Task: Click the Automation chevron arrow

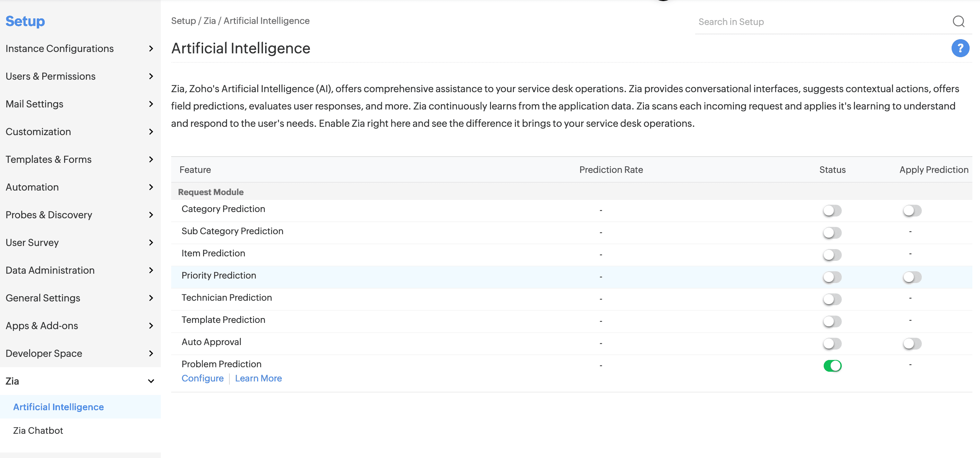Action: pos(151,187)
